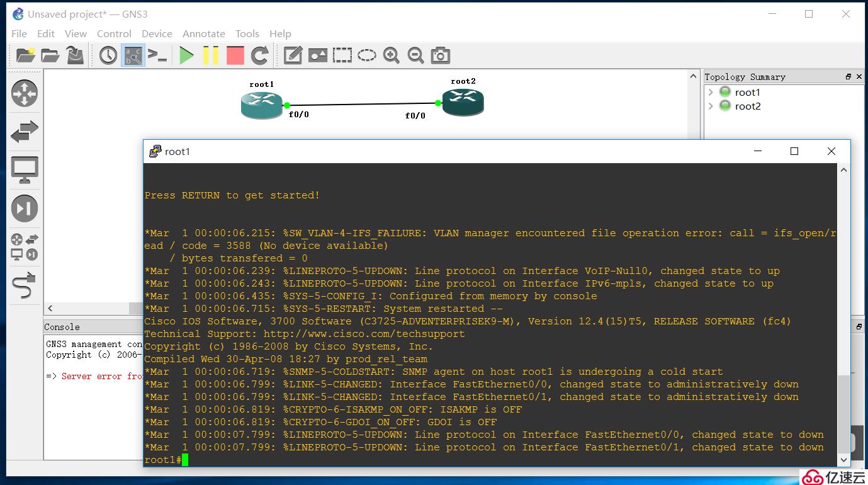
Task: Stop all devices with red square button
Action: coord(235,55)
